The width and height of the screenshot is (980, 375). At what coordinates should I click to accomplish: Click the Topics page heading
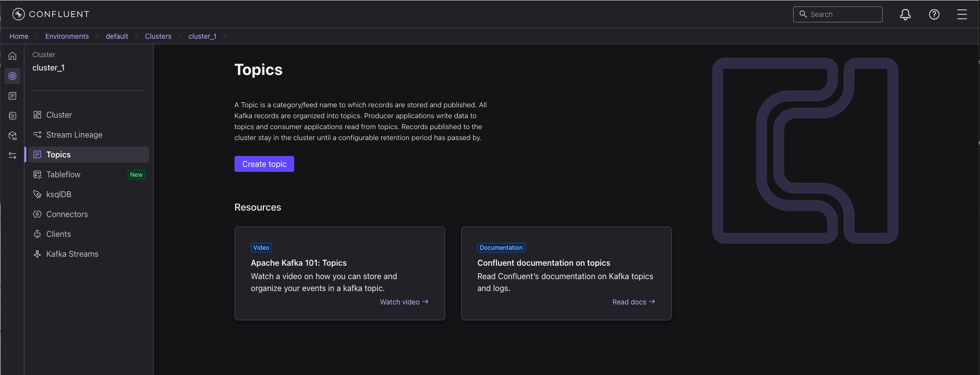(x=258, y=70)
